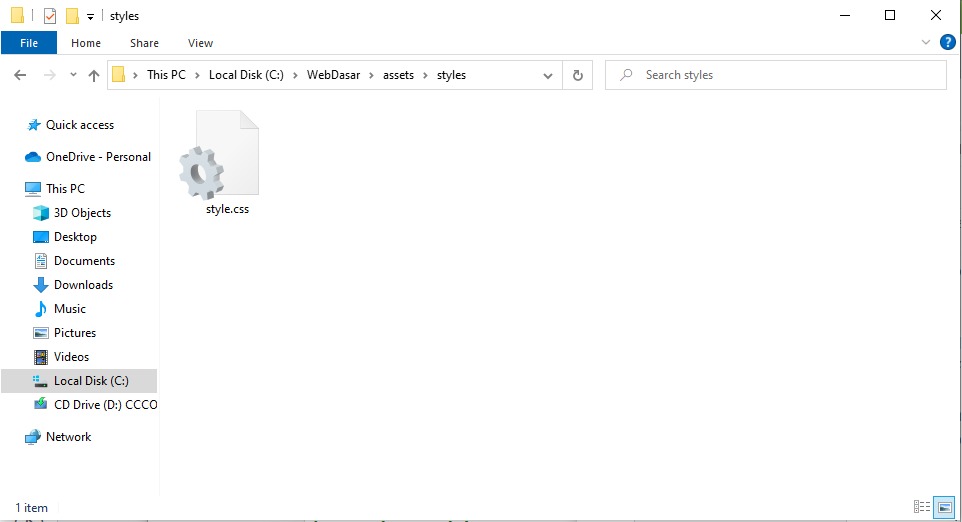Navigate to WebDasar in the breadcrumb
The image size is (962, 522).
[x=333, y=75]
